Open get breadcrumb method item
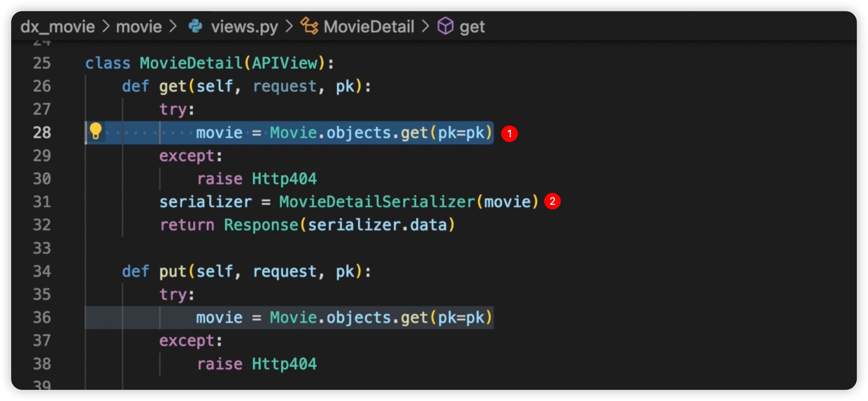The image size is (868, 401). pyautogui.click(x=472, y=27)
